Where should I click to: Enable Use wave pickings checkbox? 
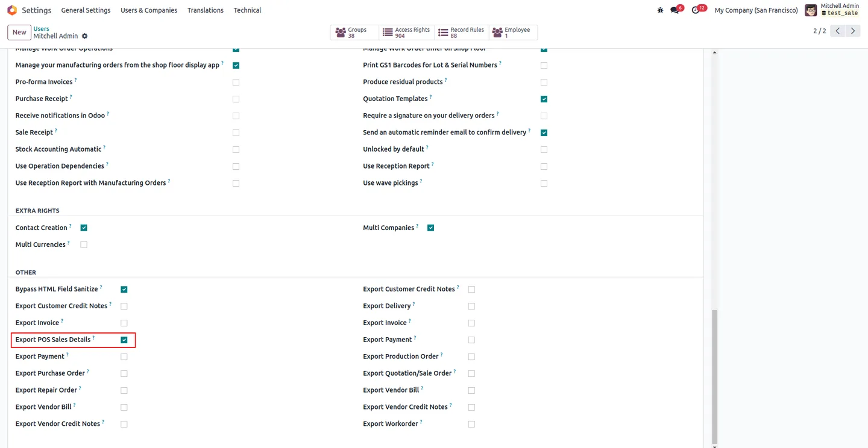click(544, 184)
